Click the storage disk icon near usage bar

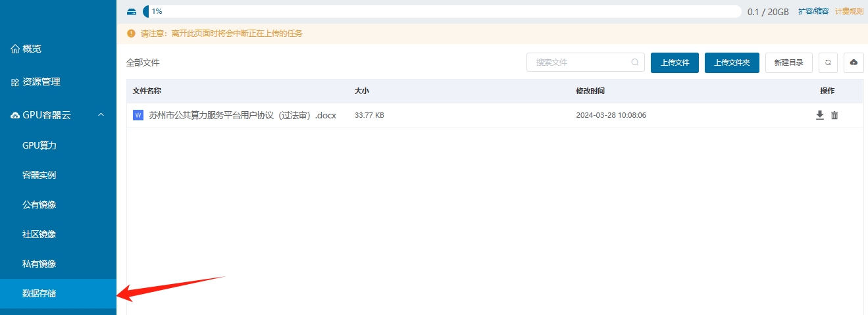pos(132,12)
